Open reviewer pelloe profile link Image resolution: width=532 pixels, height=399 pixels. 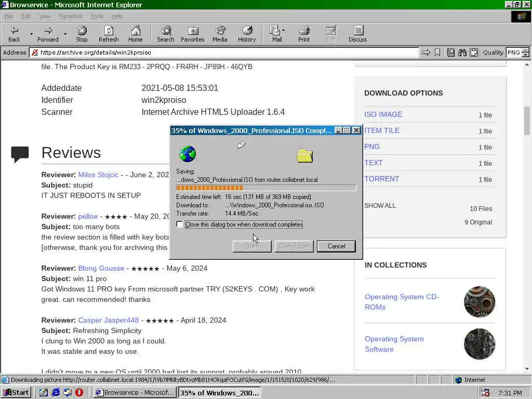coord(87,217)
